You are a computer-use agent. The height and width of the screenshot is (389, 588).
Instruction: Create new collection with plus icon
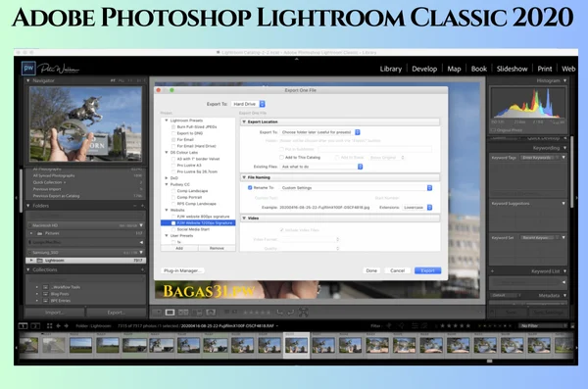point(142,269)
